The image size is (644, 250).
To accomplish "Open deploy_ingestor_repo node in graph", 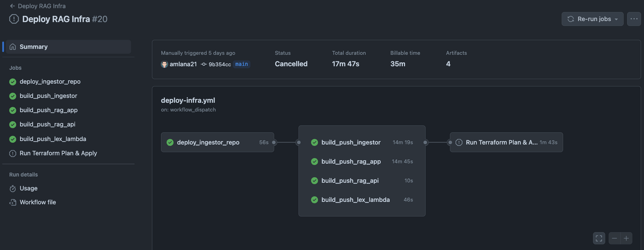I will 217,142.
